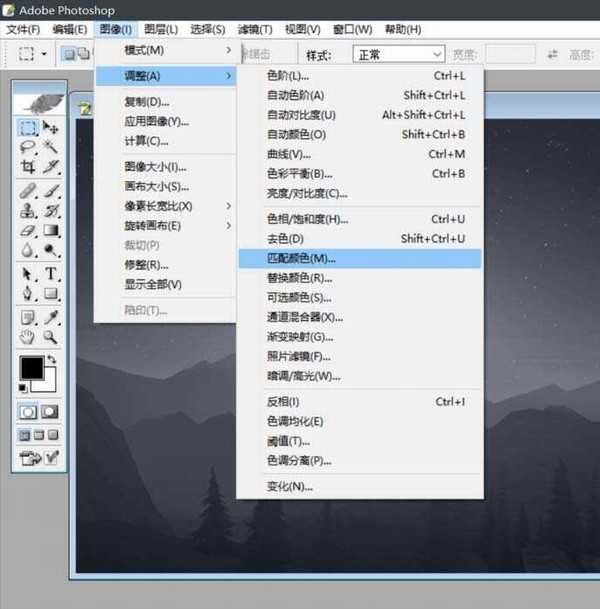The image size is (600, 609).
Task: Choose 反相(I) menu entry
Action: tap(360, 402)
